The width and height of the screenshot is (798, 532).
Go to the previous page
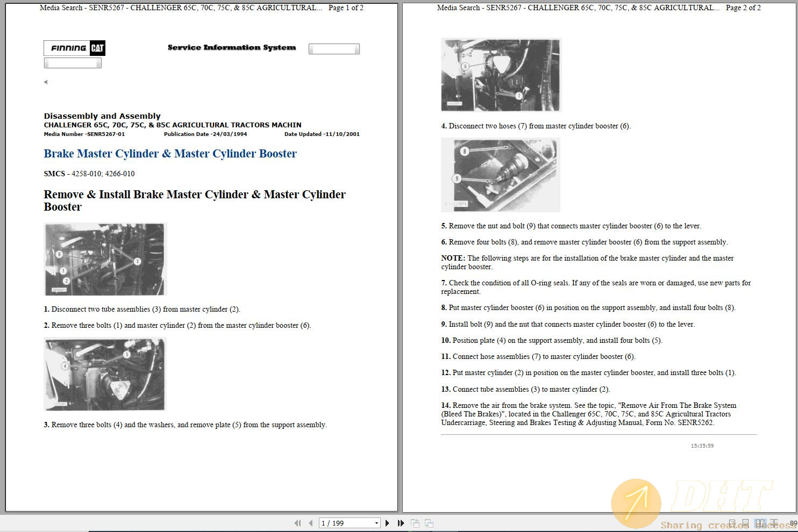click(x=310, y=523)
